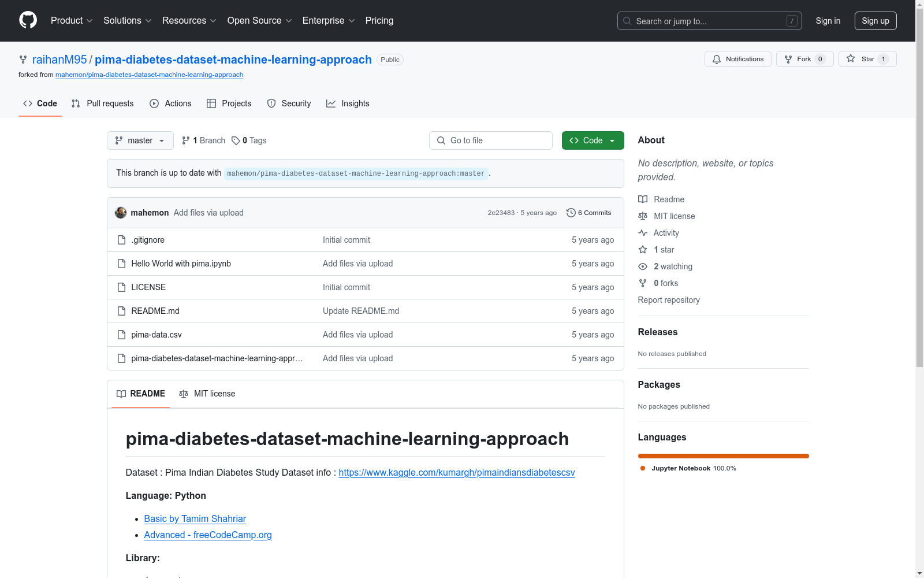Click the eye icon next to 2 watching
The image size is (924, 578).
643,266
